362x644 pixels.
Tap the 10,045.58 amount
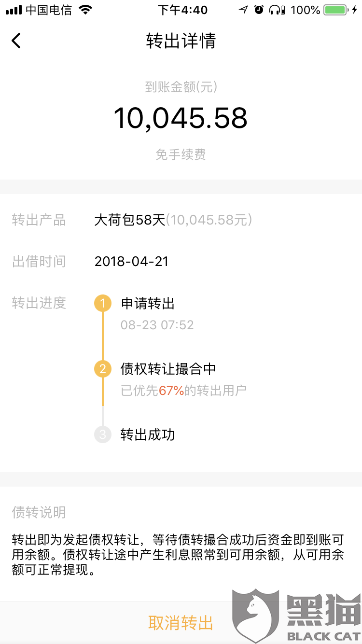(x=181, y=118)
